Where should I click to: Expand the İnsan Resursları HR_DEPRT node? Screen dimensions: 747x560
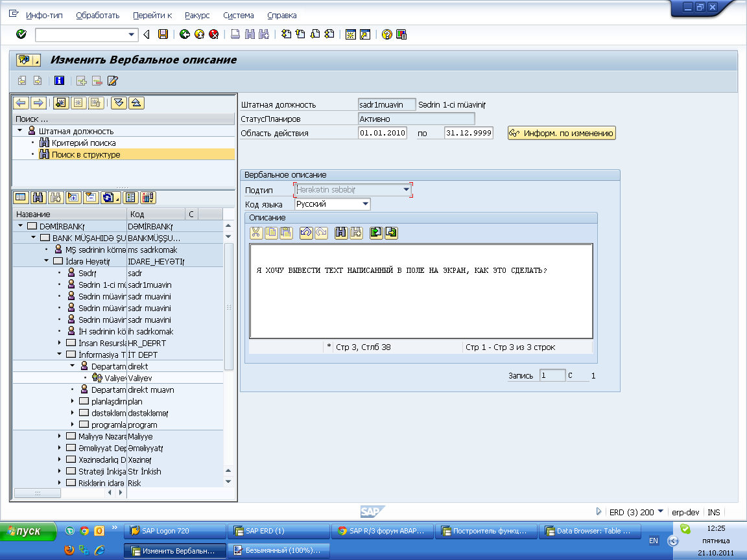pos(59,343)
